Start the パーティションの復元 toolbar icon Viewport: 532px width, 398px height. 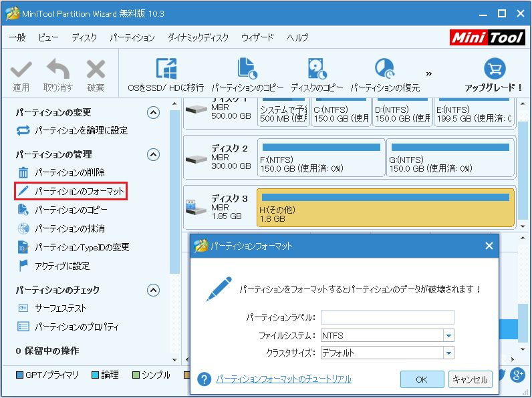[385, 69]
